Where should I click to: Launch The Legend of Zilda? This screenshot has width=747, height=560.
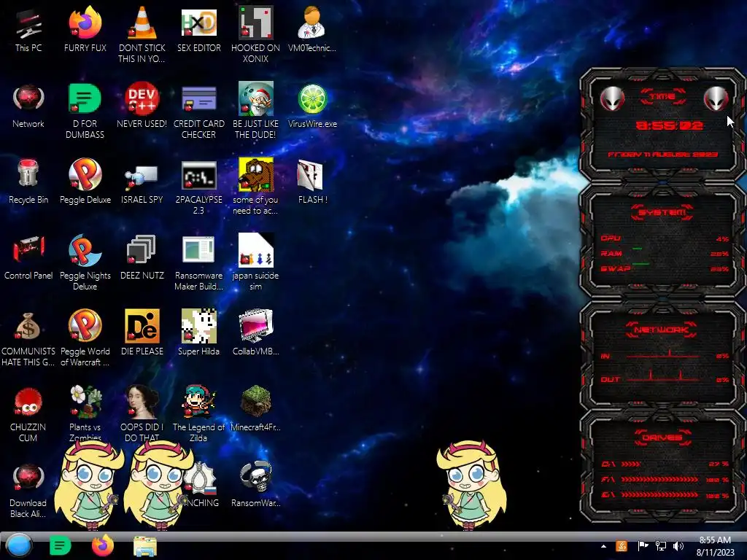click(x=198, y=413)
